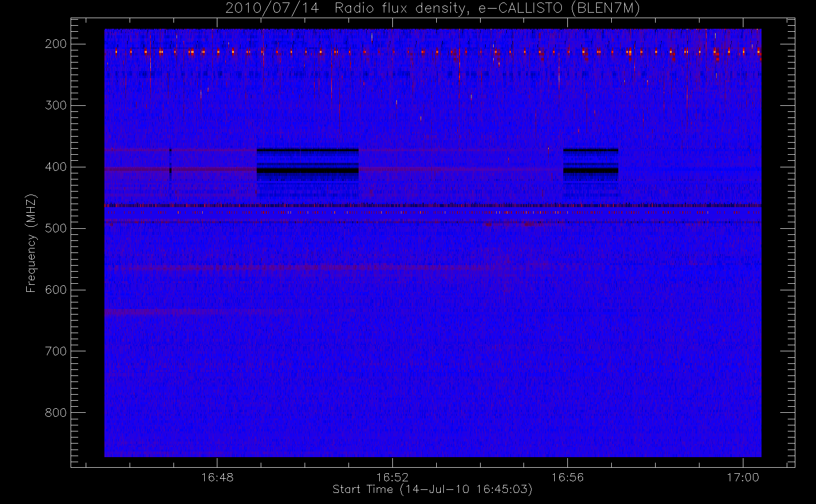Click the 16:56 time tick label
Viewport: 816px width, 504px height.
(x=567, y=477)
